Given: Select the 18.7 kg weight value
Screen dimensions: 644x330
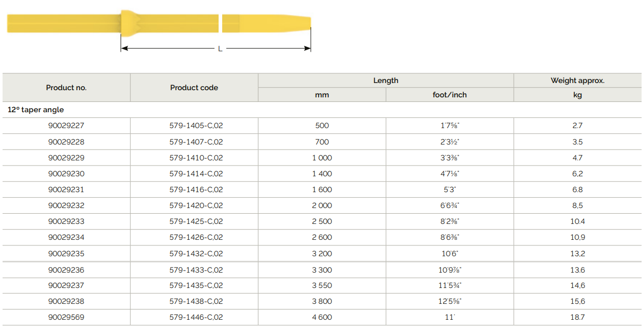Looking at the screenshot, I should tap(578, 317).
